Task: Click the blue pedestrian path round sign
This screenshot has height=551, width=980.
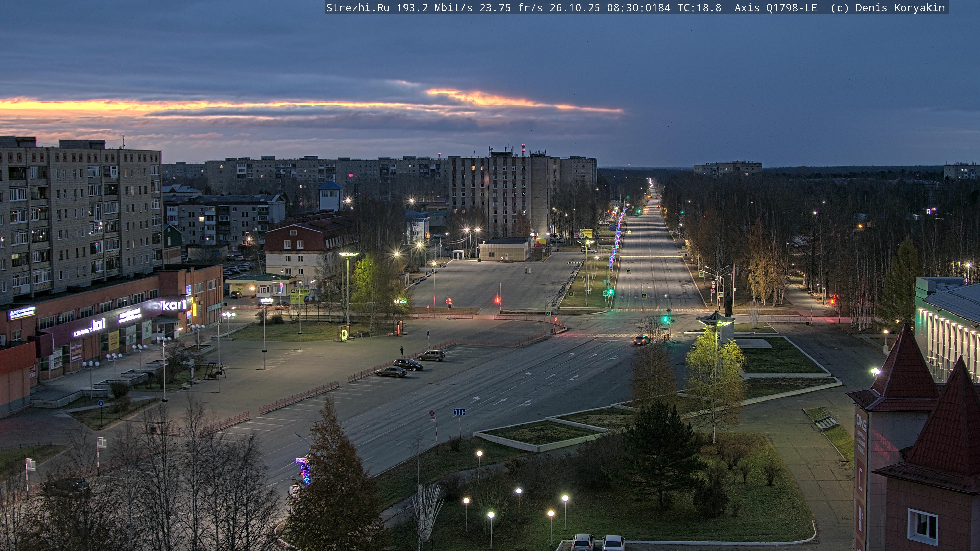Action: (101, 403)
